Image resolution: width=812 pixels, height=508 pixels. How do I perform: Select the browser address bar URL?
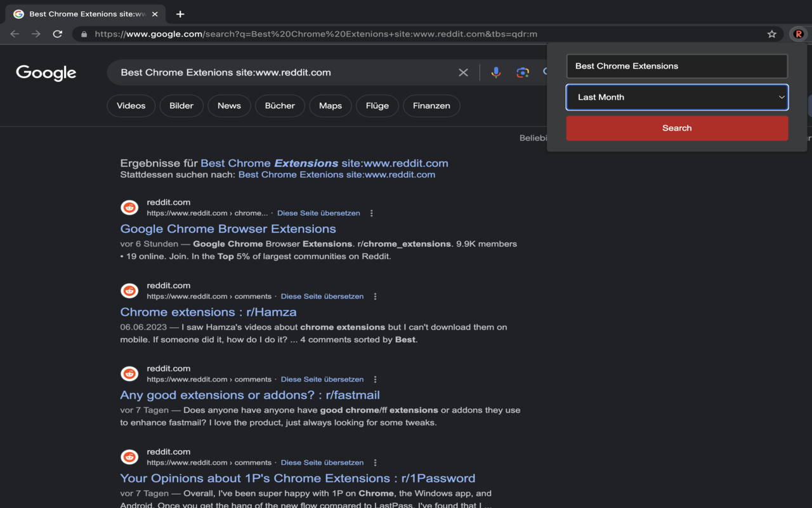pos(316,34)
